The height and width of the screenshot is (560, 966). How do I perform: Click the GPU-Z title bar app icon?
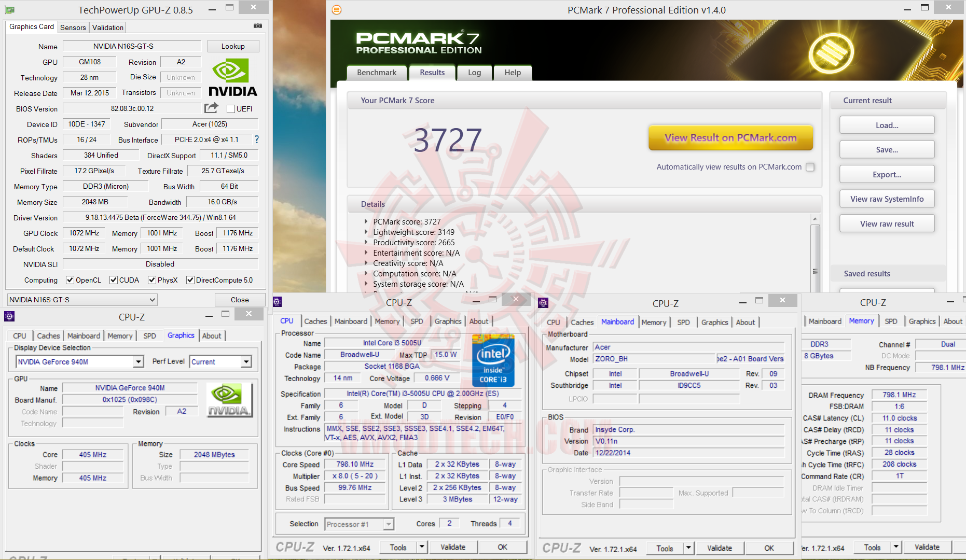click(9, 10)
